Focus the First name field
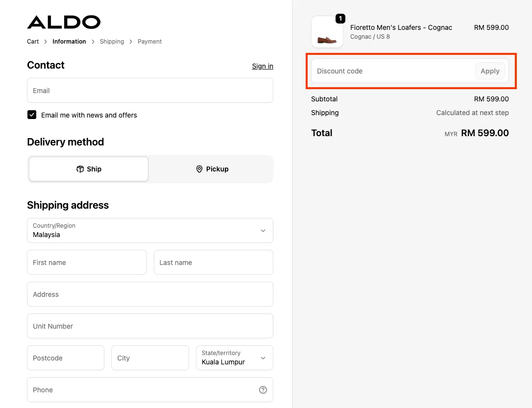Viewport: 532px width, 408px height. [87, 262]
